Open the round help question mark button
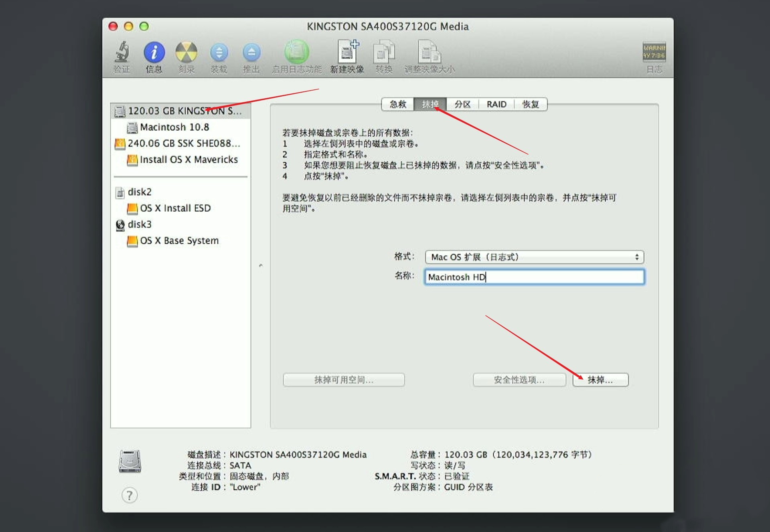 click(130, 496)
